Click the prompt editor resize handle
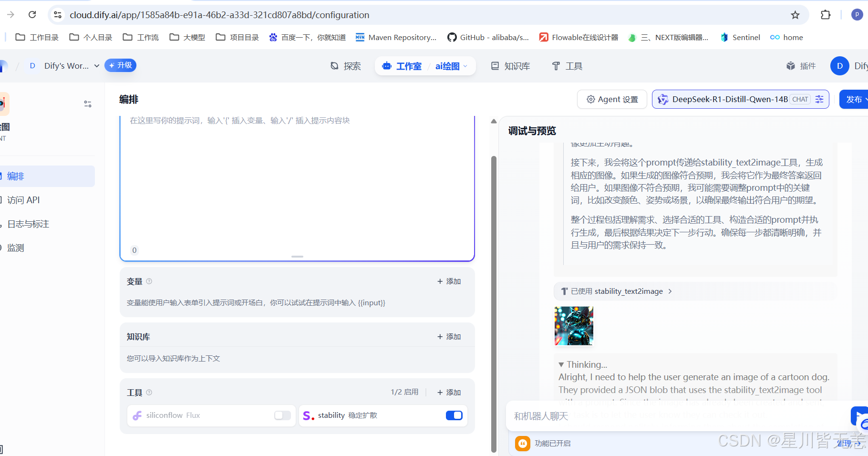 point(297,257)
